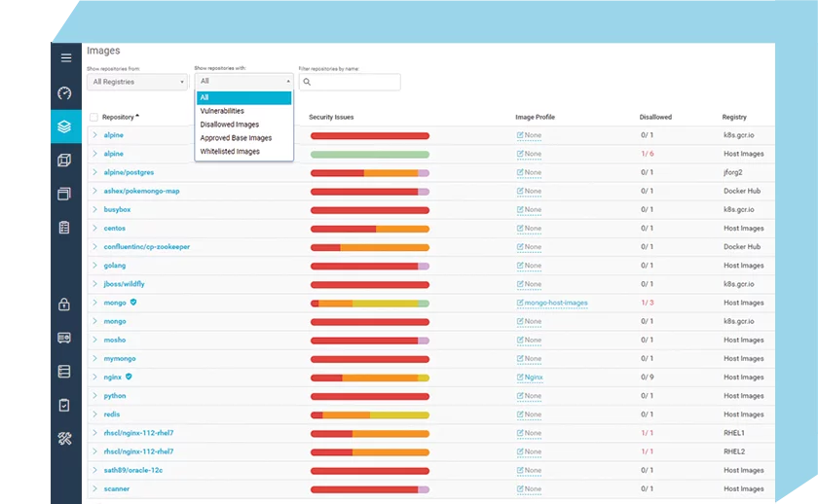Open the certificate card icon in sidebar
This screenshot has height=504, width=818.
click(x=64, y=338)
